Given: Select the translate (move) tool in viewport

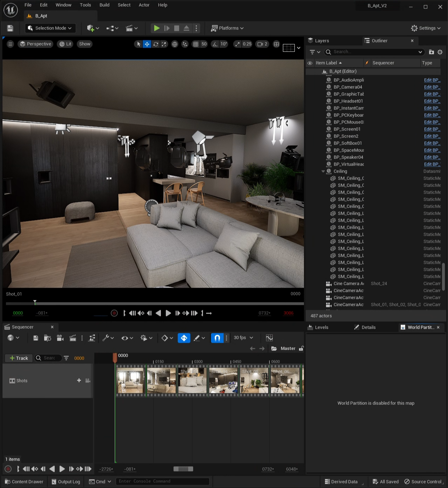Looking at the screenshot, I should (x=147, y=44).
